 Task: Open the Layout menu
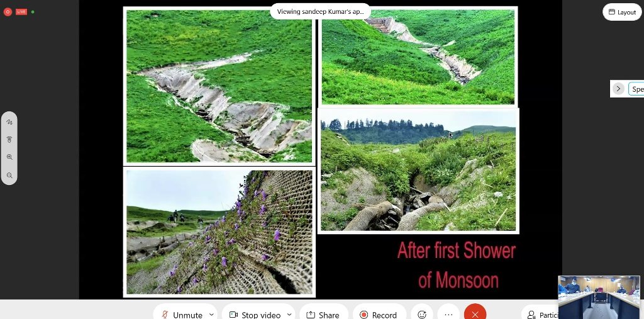(622, 13)
